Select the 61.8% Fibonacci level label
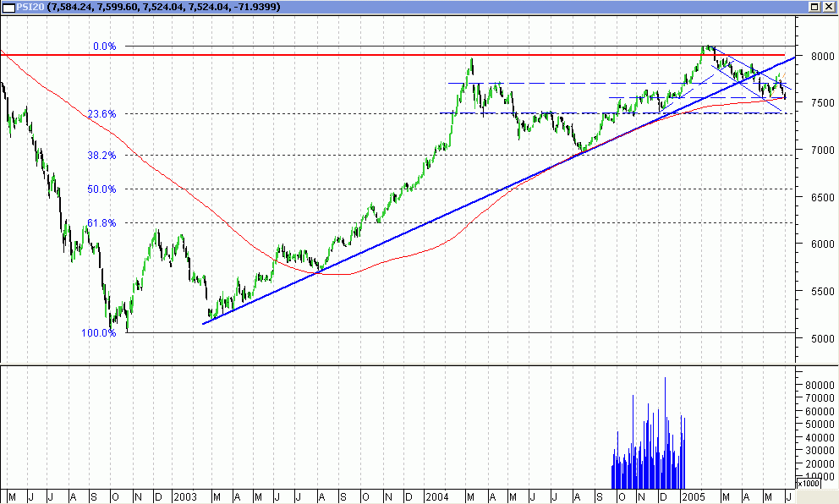Viewport: 839px width, 504px height. 101,222
